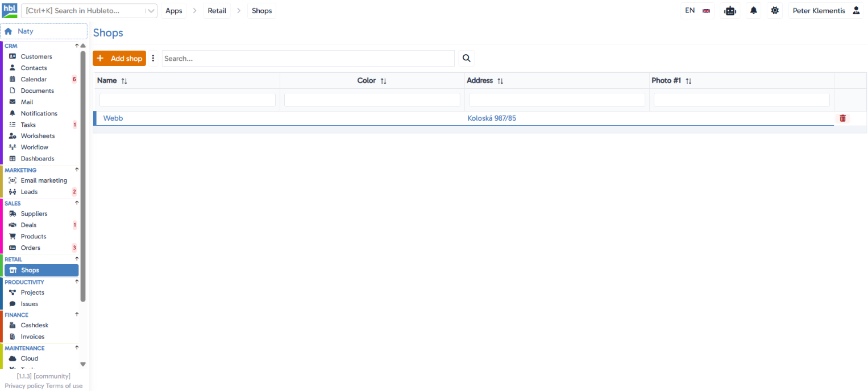
Task: Delete the Webb shop with trash icon
Action: click(842, 118)
